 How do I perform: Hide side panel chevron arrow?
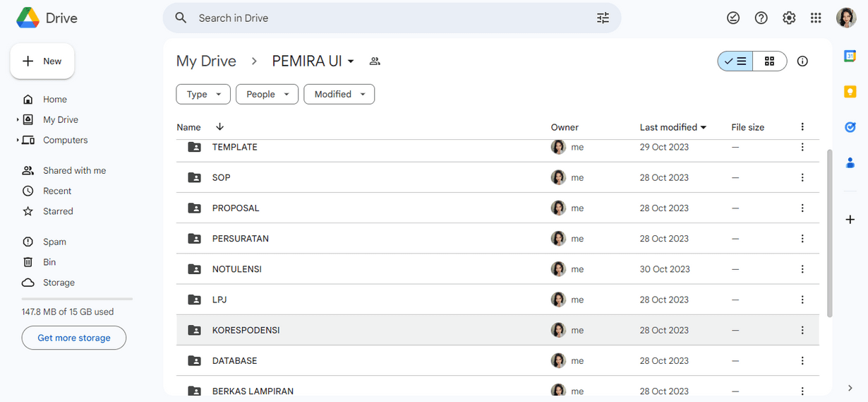(850, 387)
